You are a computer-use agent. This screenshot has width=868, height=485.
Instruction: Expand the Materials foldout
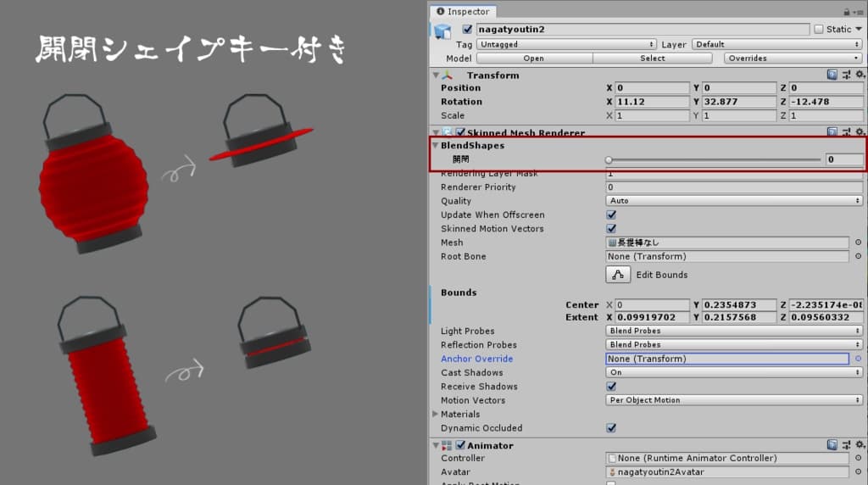pyautogui.click(x=436, y=414)
